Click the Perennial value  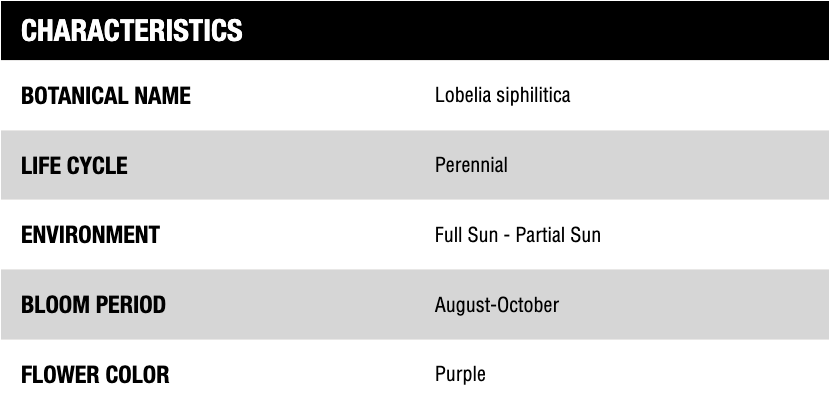click(x=471, y=165)
